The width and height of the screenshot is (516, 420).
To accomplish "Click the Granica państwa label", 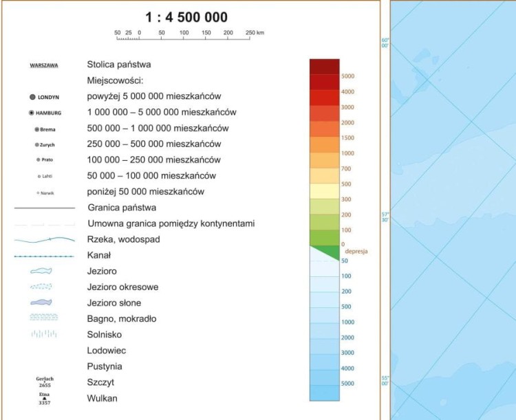I will 122,208.
